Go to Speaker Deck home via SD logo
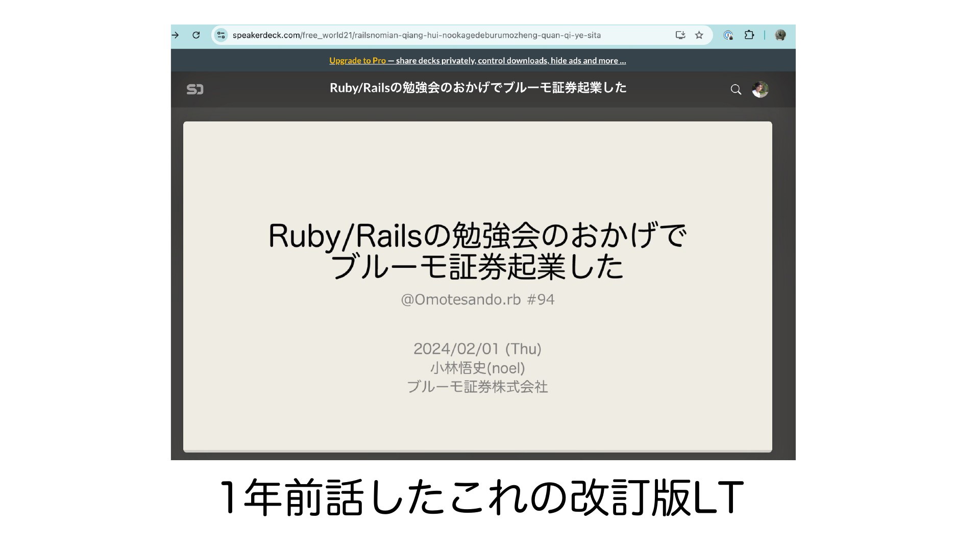This screenshot has height=551, width=980. coord(195,89)
